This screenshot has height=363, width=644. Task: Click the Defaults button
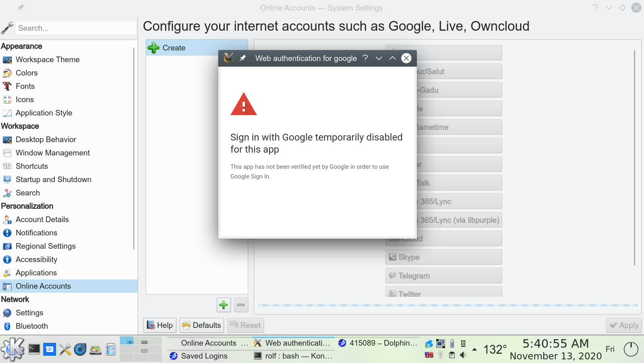tap(202, 325)
